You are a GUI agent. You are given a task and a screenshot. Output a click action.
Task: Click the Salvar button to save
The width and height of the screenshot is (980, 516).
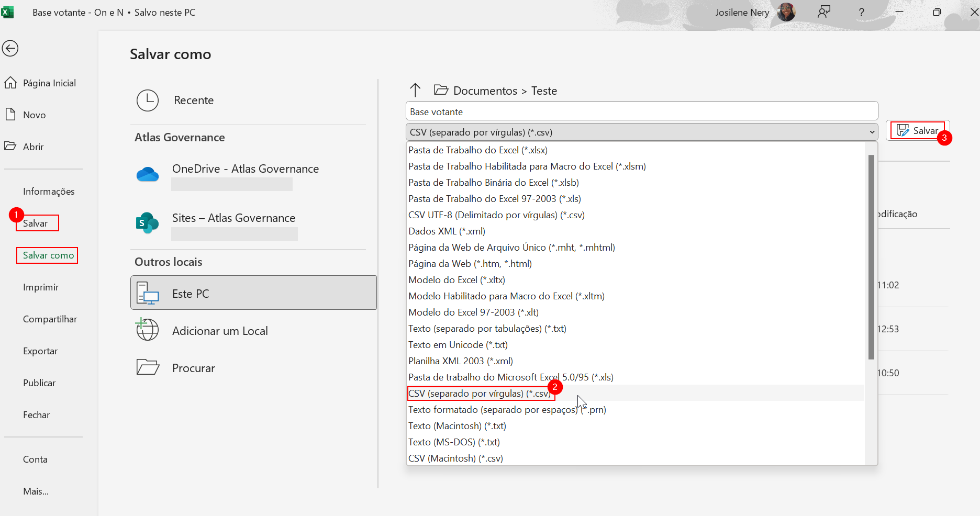pyautogui.click(x=918, y=130)
